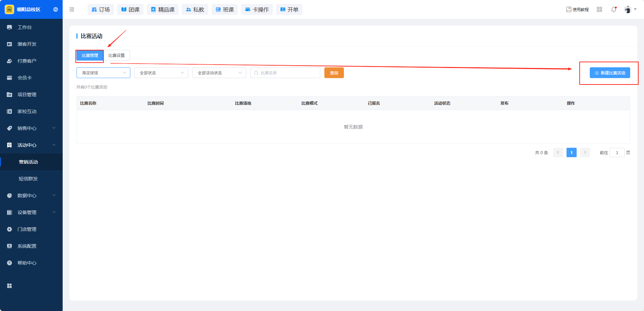Open the 订场 booking shortcut
Image resolution: width=644 pixels, height=311 pixels.
click(x=101, y=9)
